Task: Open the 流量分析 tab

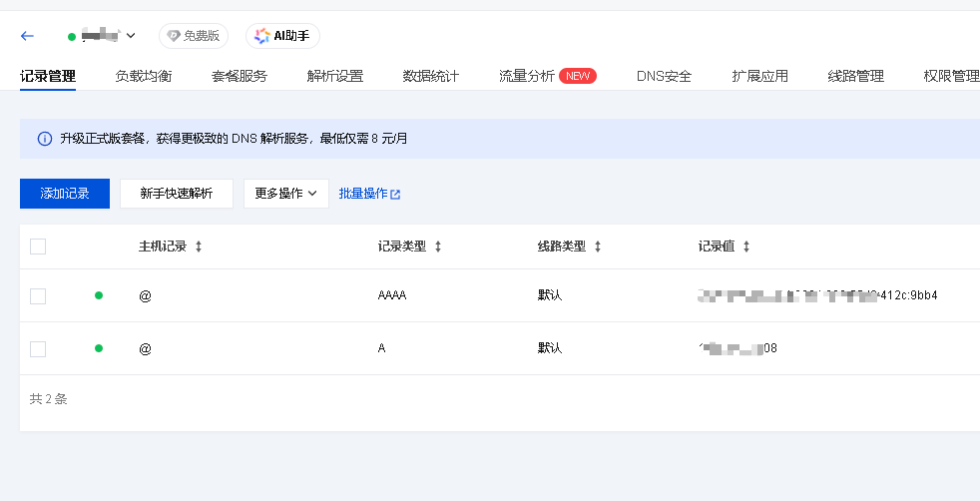Action: 526,76
